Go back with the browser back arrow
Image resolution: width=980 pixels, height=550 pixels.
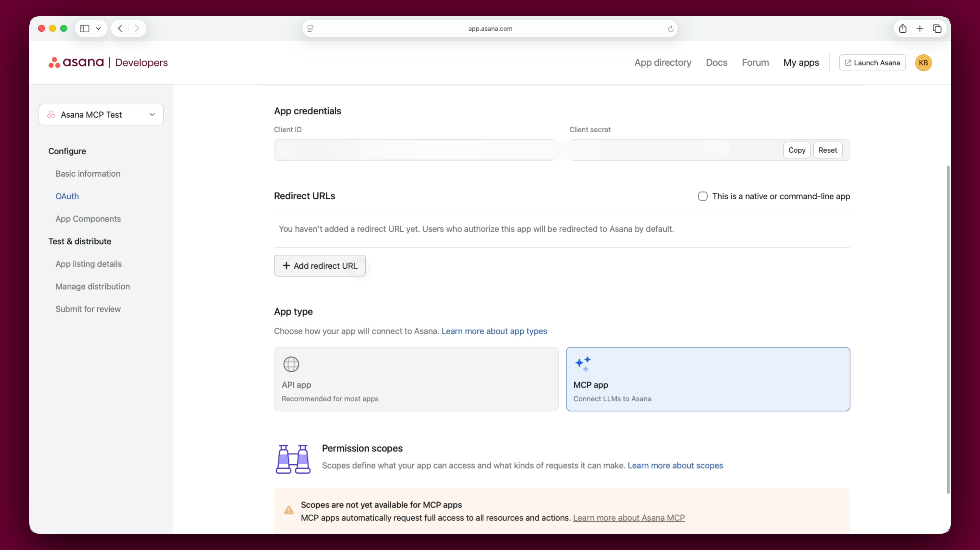[x=120, y=29]
